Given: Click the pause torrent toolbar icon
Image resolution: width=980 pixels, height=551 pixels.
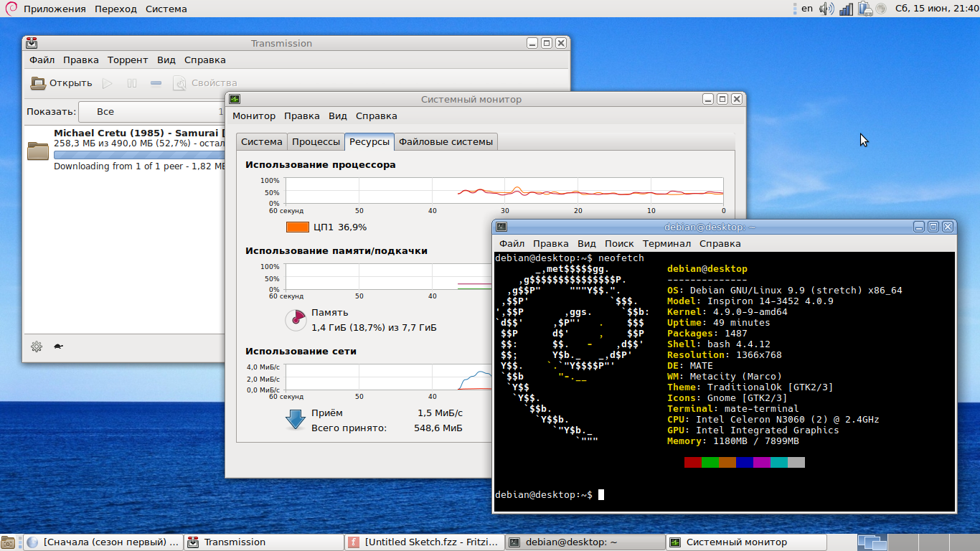Looking at the screenshot, I should coord(132,83).
